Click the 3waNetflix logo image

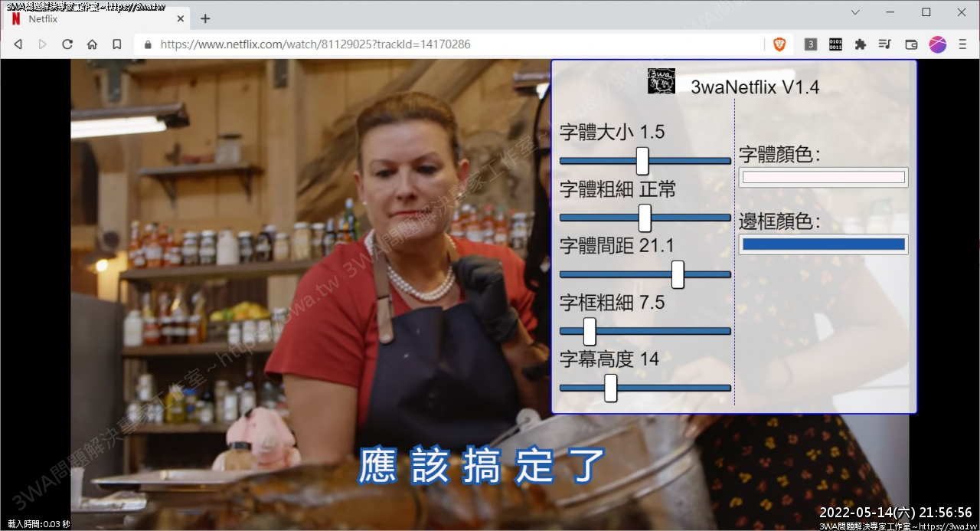pos(661,81)
